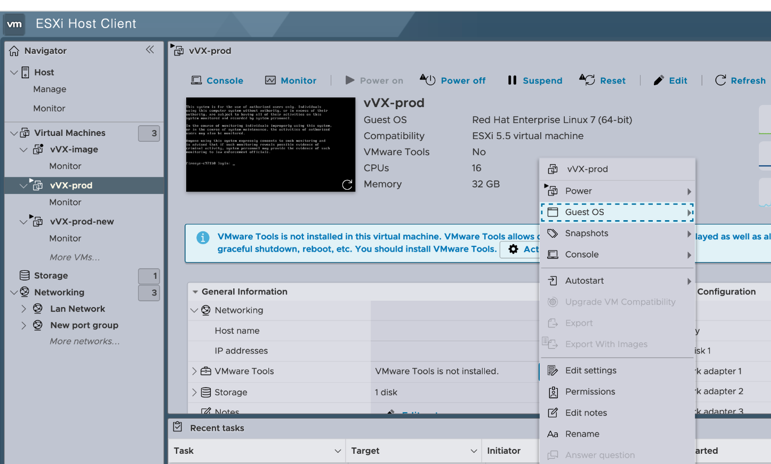771x464 pixels.
Task: Open Manage under Host in Navigator
Action: pos(50,89)
